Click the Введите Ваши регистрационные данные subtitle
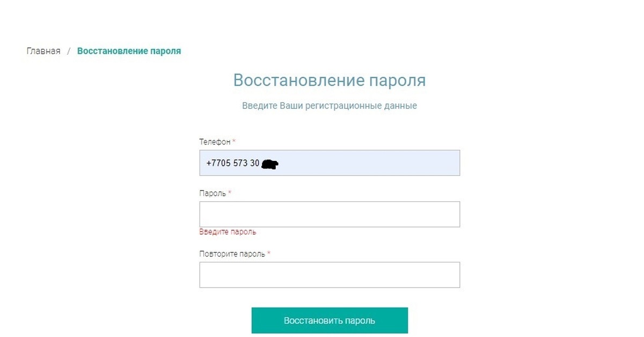This screenshot has height=337, width=644. click(330, 106)
